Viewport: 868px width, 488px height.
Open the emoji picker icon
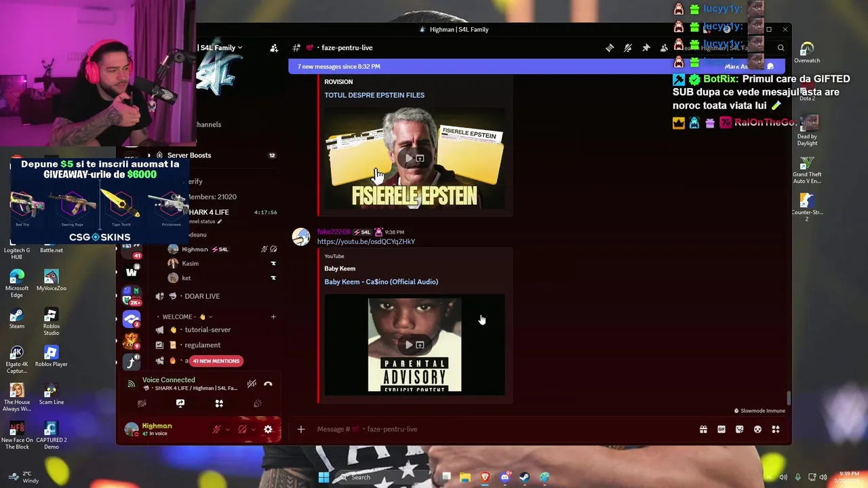tap(757, 429)
